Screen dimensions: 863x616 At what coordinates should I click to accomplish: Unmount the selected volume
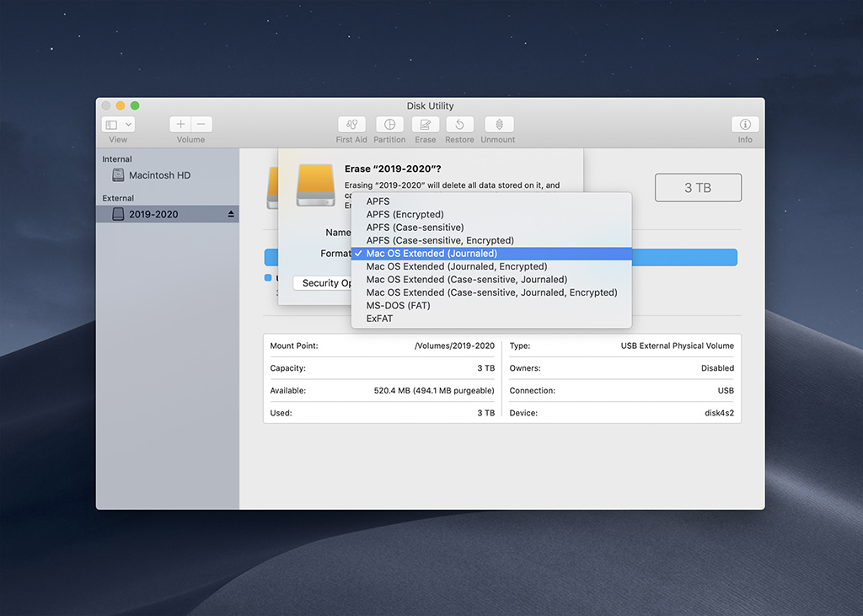point(499,125)
